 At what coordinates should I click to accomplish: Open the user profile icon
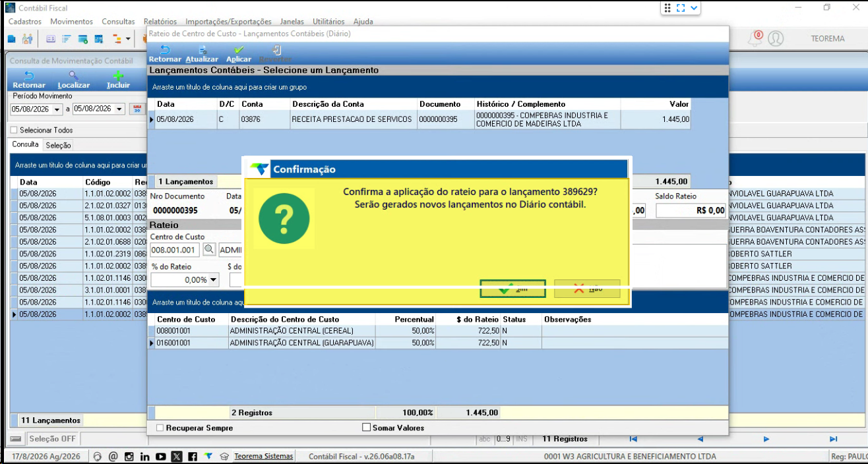(x=776, y=38)
